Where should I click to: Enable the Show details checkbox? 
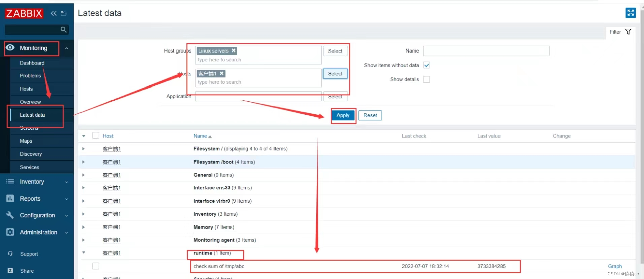(x=426, y=79)
